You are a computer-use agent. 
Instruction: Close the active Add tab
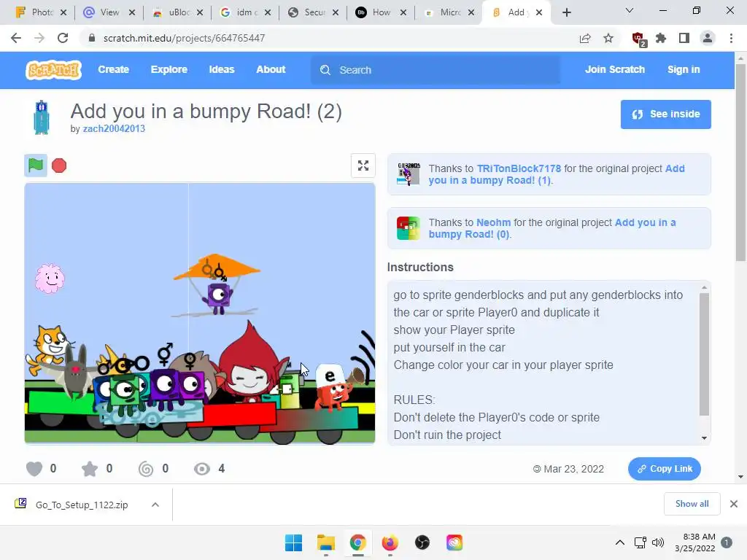pyautogui.click(x=539, y=12)
